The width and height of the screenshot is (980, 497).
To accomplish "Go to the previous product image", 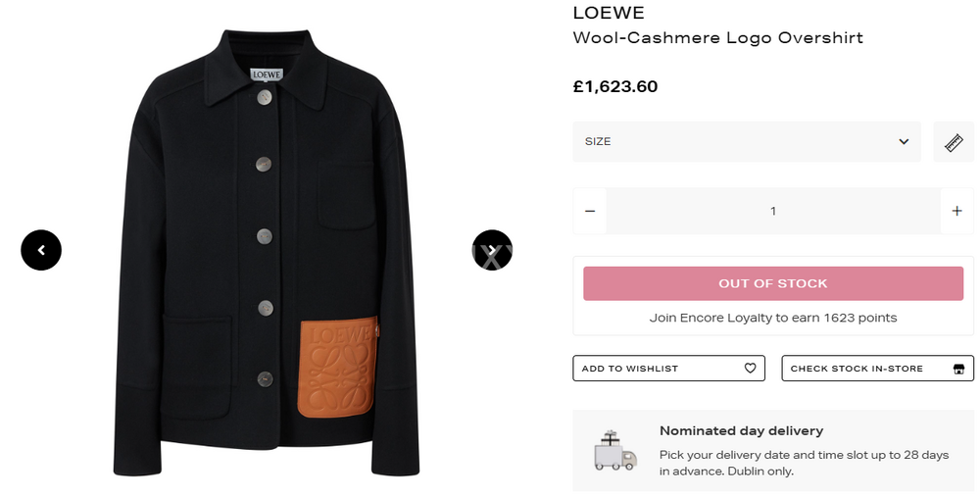I will coord(41,251).
